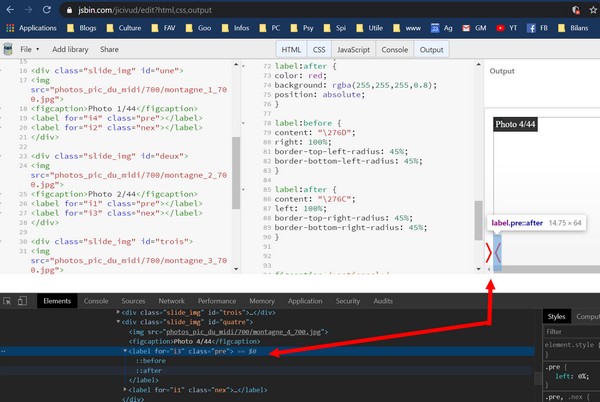The width and height of the screenshot is (600, 402).
Task: Open the DevTools Application tab
Action: click(305, 301)
